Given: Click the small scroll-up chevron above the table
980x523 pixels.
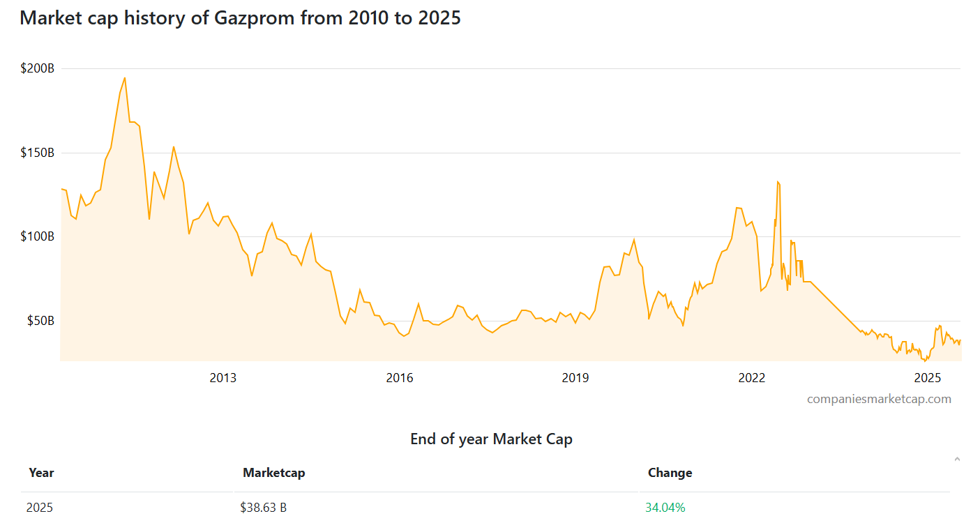Looking at the screenshot, I should pos(957,459).
